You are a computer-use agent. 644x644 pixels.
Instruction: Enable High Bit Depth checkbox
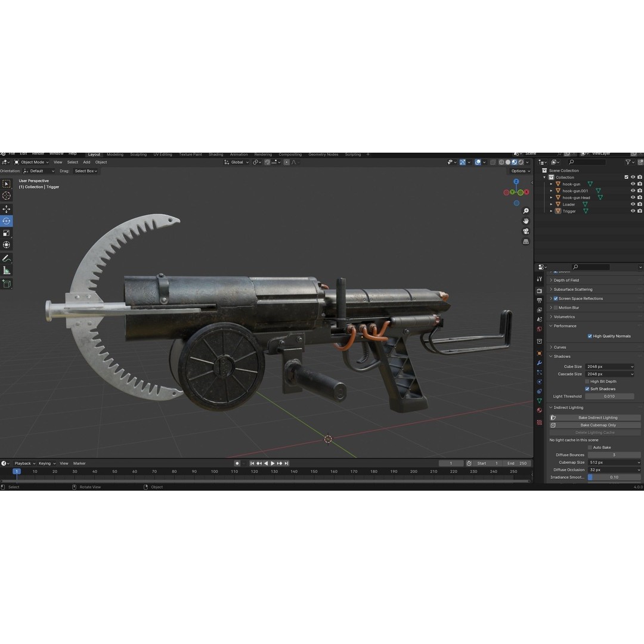587,382
